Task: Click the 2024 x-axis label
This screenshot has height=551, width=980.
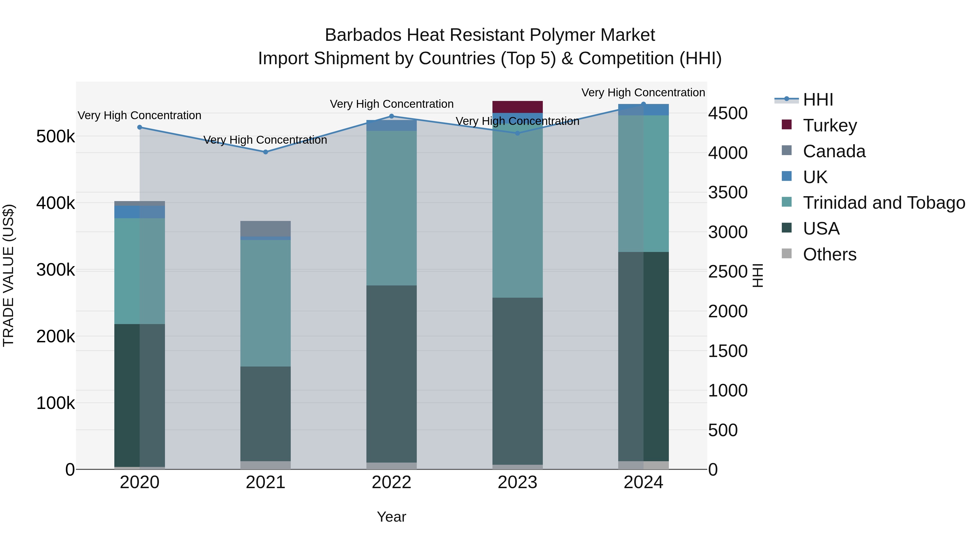Action: [x=643, y=482]
